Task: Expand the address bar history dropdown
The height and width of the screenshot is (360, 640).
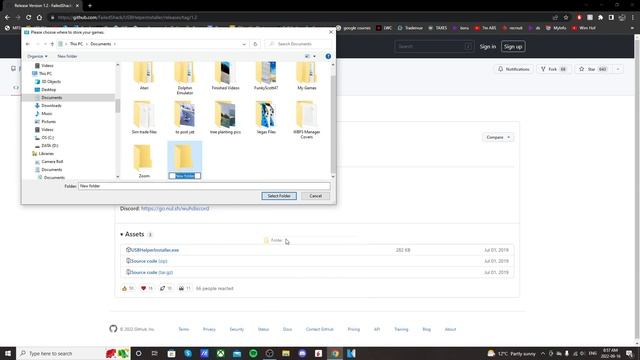Action: click(244, 44)
